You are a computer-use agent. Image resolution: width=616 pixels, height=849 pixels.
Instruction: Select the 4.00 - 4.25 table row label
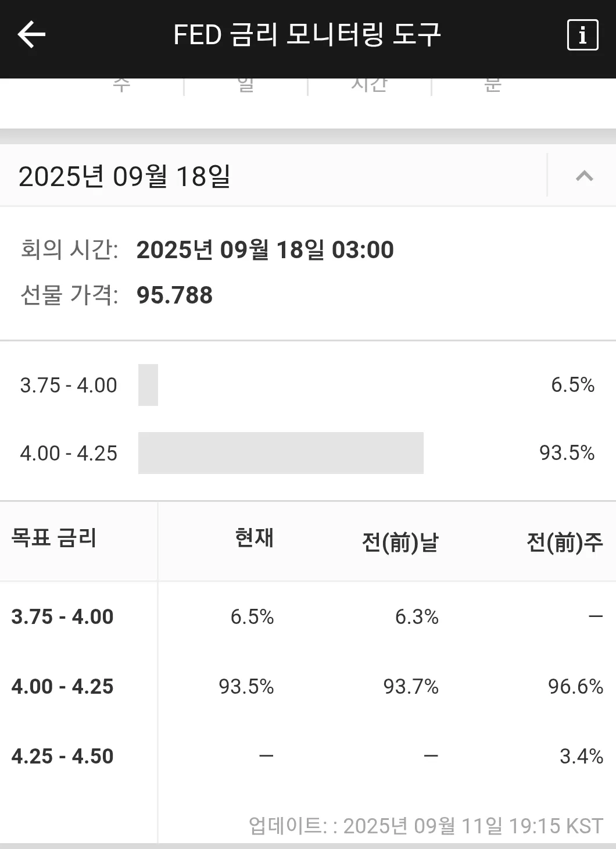pyautogui.click(x=62, y=686)
